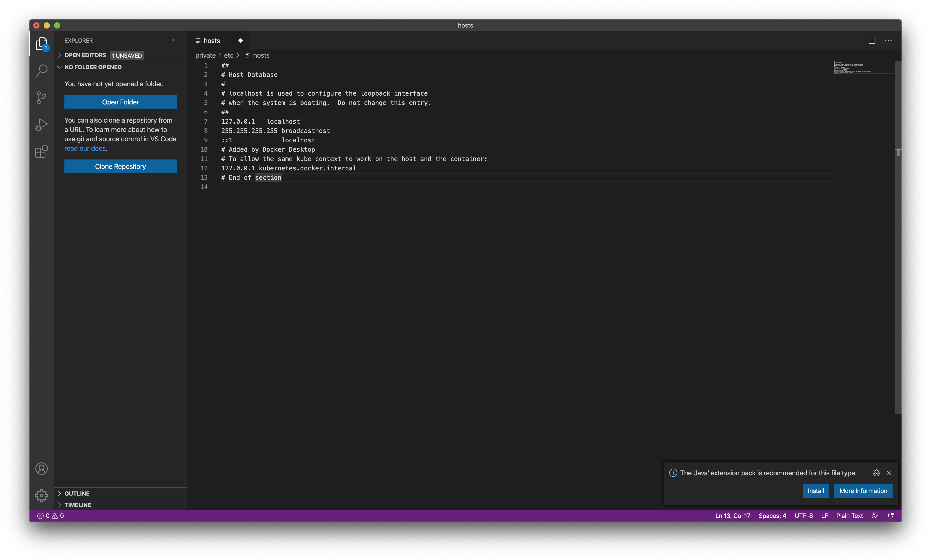Open notification gear settings for Java recommendation
The height and width of the screenshot is (560, 931).
click(x=876, y=473)
